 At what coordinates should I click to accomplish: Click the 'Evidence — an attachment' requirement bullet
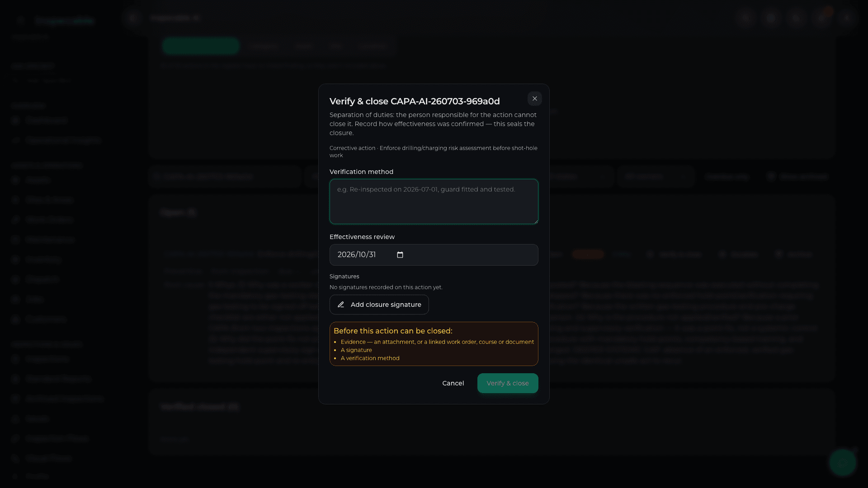pyautogui.click(x=437, y=342)
